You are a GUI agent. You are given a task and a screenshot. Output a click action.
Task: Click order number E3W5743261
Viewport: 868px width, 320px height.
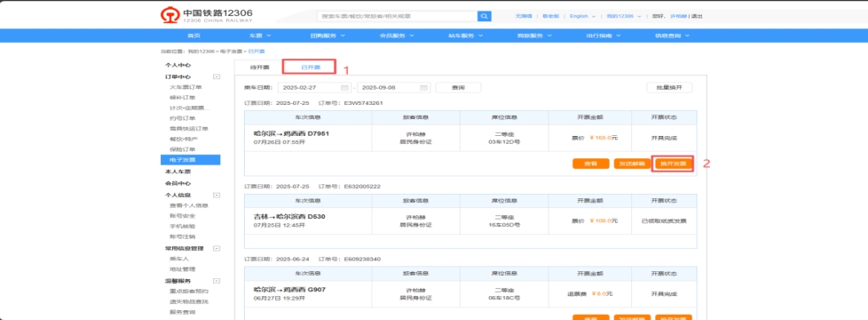point(363,103)
